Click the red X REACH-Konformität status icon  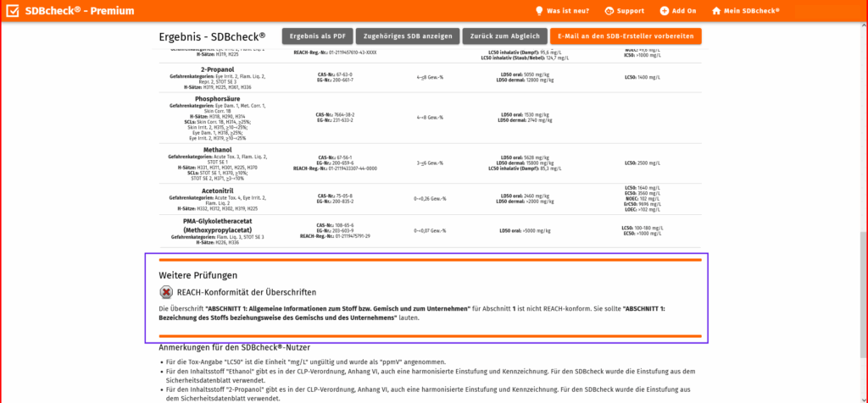tap(166, 292)
